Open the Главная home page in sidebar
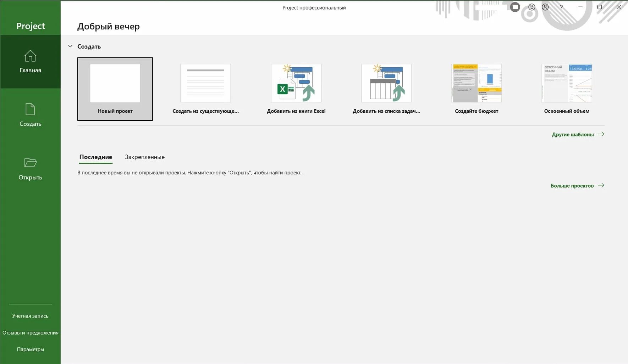 click(30, 62)
